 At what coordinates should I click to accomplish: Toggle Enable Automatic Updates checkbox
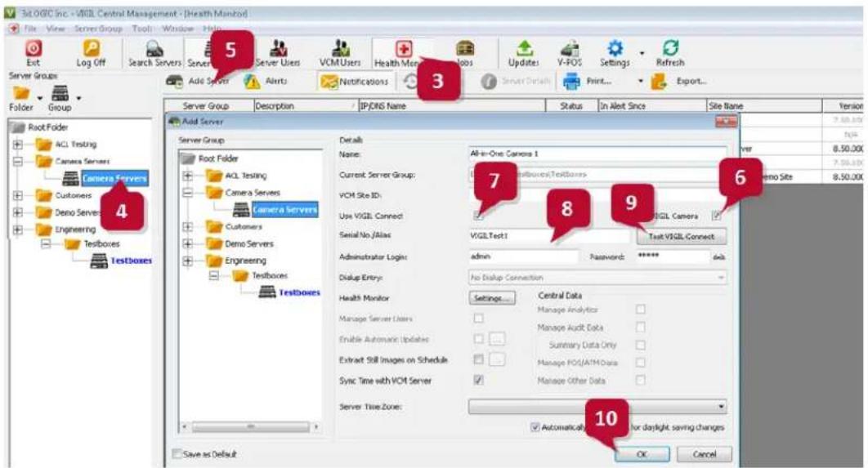(x=479, y=339)
